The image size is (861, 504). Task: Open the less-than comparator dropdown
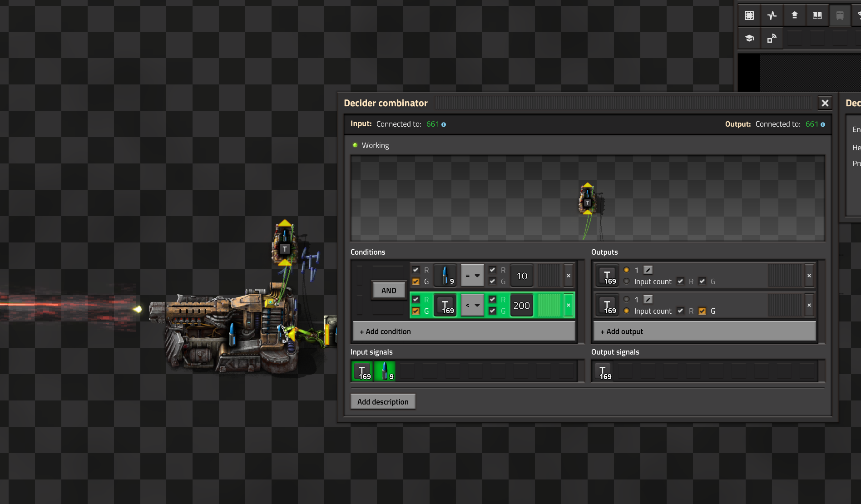click(x=472, y=305)
